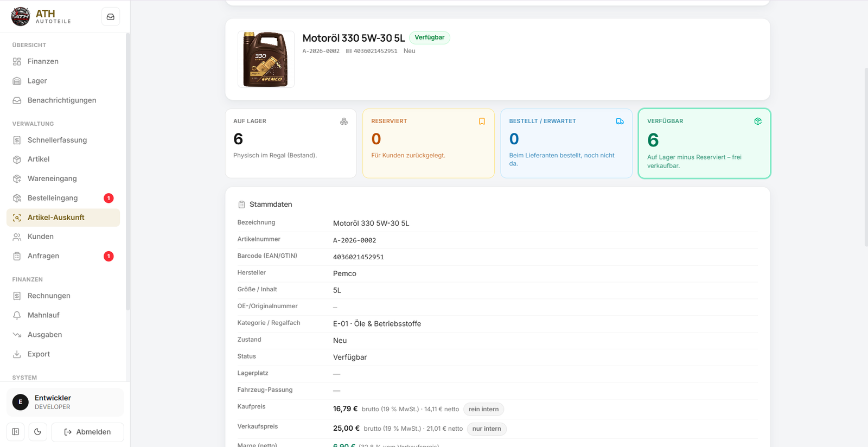This screenshot has height=447, width=868.
Task: Select the Bestellt / Erwartet card
Action: tap(566, 143)
